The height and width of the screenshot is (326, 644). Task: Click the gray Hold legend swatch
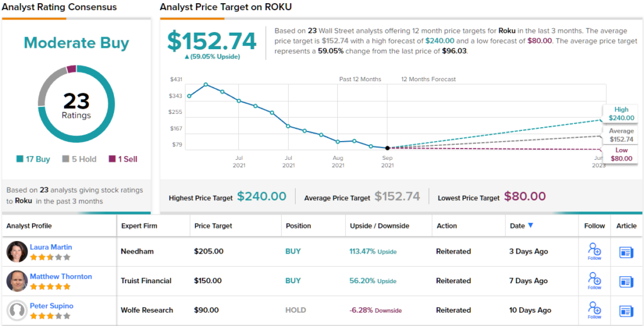pos(65,159)
